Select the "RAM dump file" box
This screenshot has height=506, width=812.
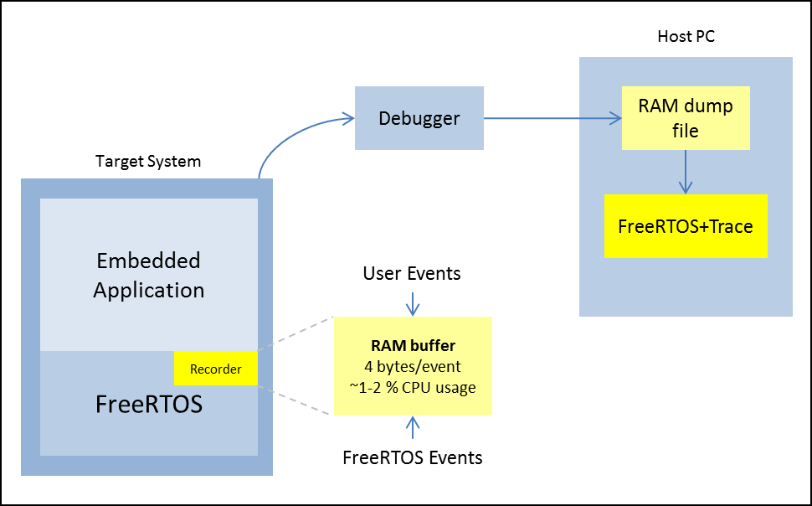click(686, 118)
